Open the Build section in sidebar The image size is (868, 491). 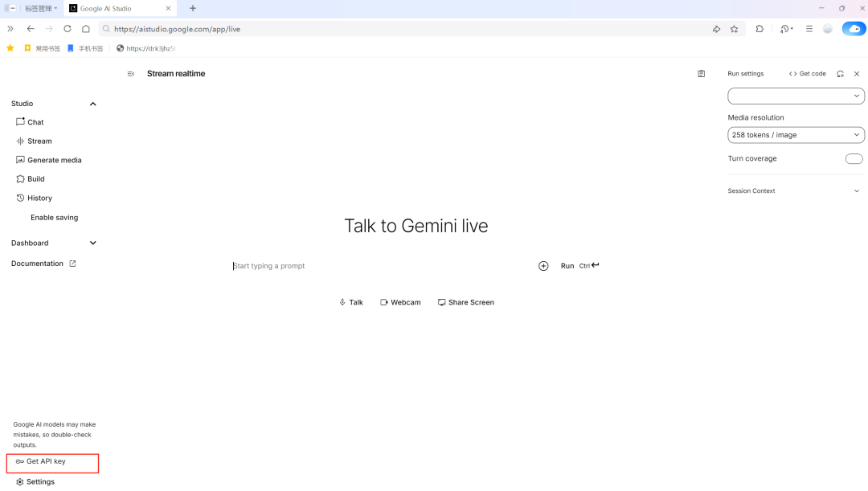pos(31,178)
